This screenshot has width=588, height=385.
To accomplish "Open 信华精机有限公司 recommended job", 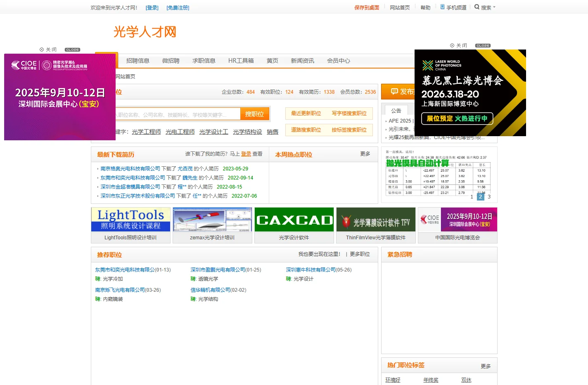I will (x=210, y=290).
